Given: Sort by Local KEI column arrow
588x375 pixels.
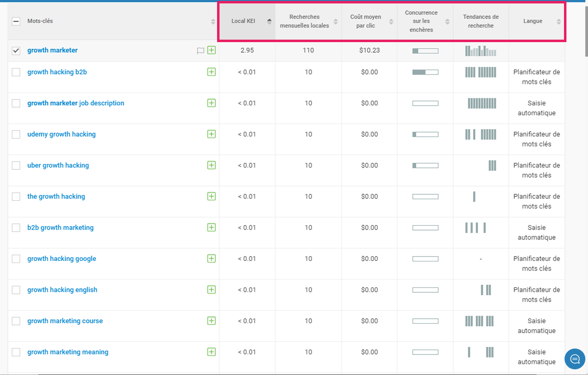Looking at the screenshot, I should (269, 22).
